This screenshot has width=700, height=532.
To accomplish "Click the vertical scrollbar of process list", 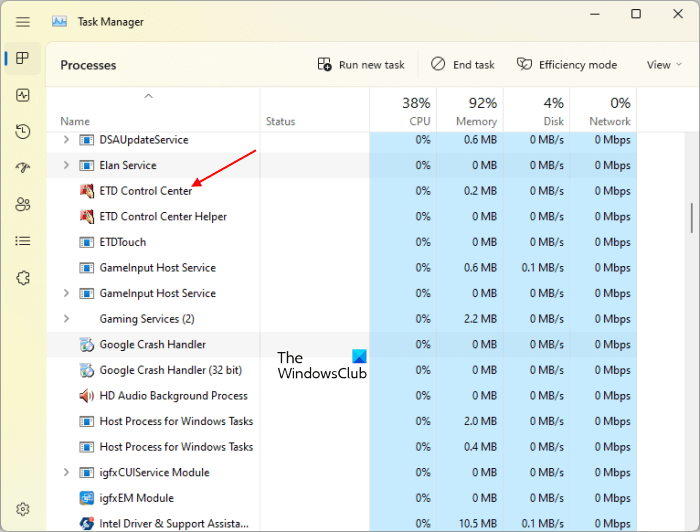I will 691,217.
